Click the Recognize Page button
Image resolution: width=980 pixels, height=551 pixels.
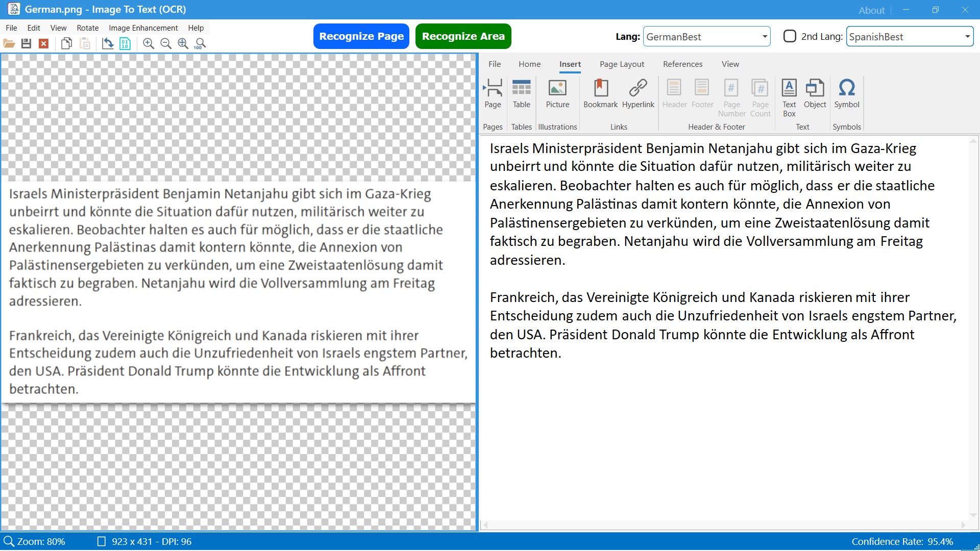point(361,36)
